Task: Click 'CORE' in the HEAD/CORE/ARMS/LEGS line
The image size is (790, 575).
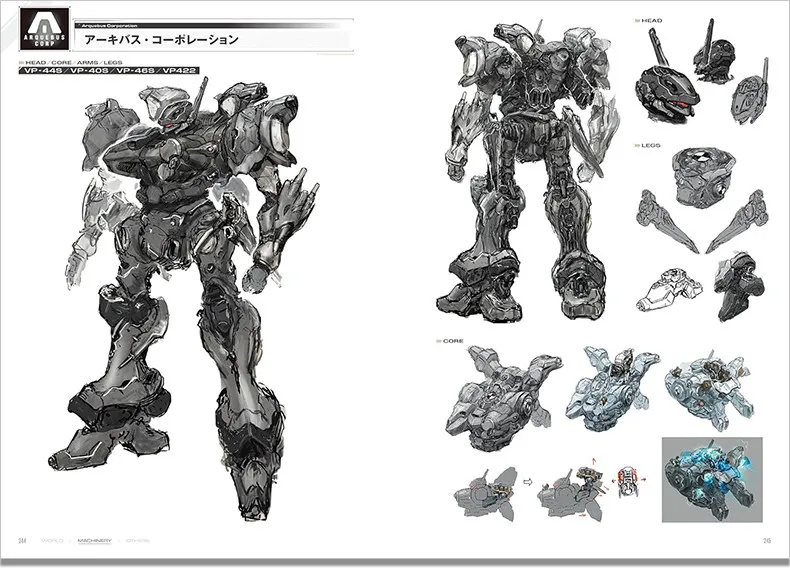Action: point(61,62)
